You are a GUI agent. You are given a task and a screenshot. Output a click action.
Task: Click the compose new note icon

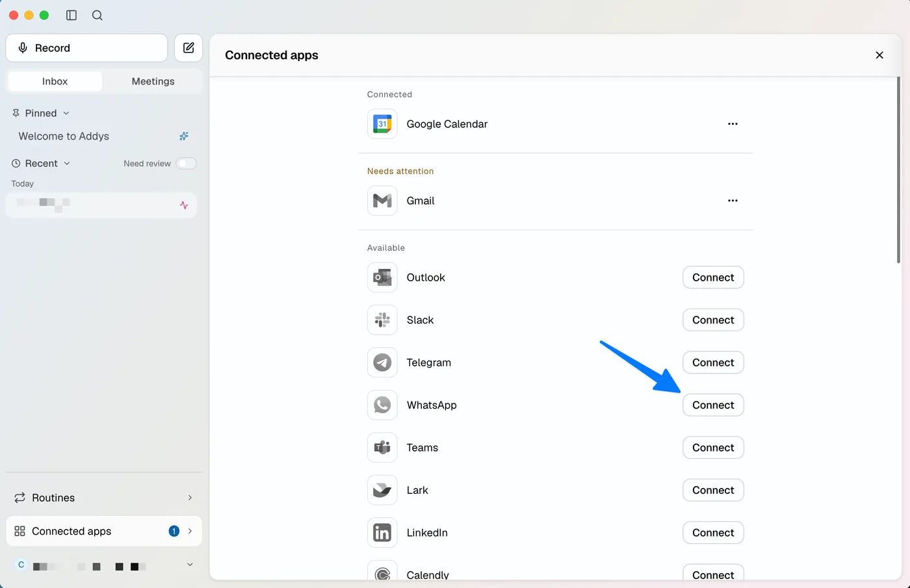[188, 48]
